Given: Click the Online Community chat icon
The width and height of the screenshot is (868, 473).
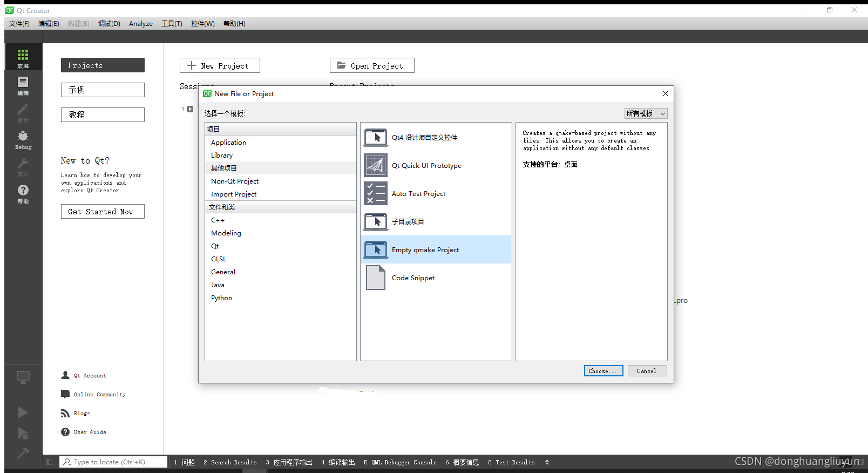Looking at the screenshot, I should tap(65, 394).
